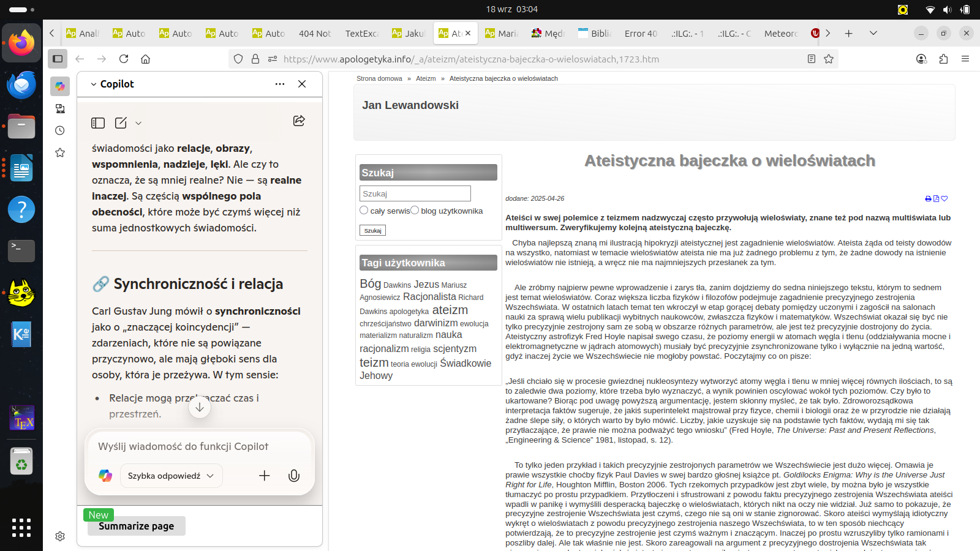Open the 'ateizm' tag link
980x551 pixels.
pos(450,310)
